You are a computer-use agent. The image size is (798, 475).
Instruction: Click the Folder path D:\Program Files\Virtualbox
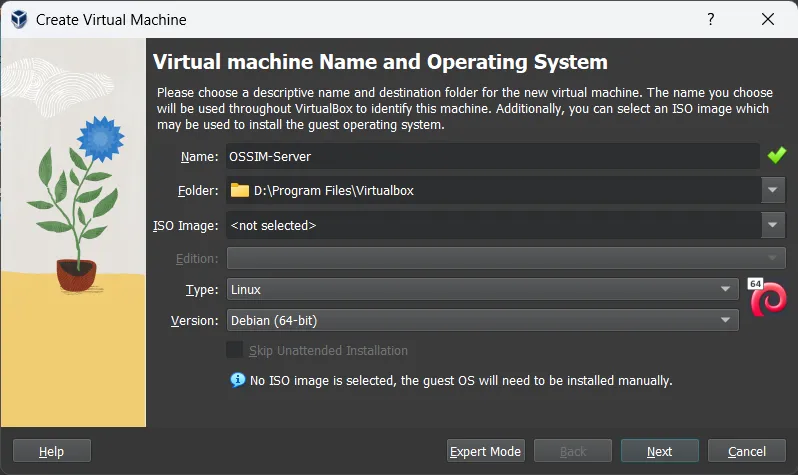click(x=333, y=190)
